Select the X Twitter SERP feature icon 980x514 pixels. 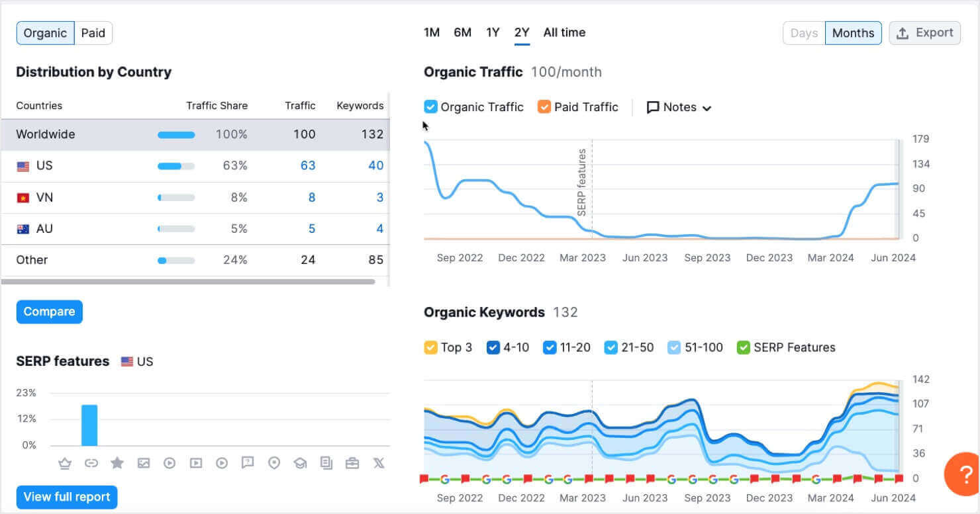378,463
